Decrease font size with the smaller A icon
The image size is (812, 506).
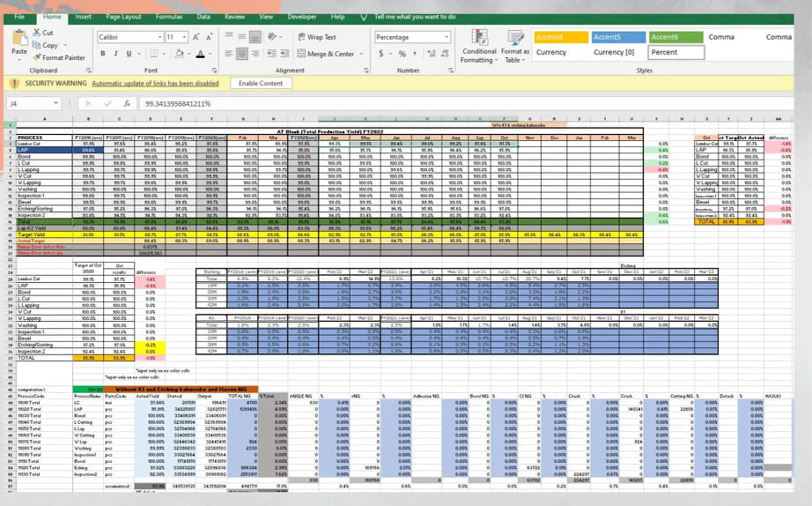tap(209, 37)
